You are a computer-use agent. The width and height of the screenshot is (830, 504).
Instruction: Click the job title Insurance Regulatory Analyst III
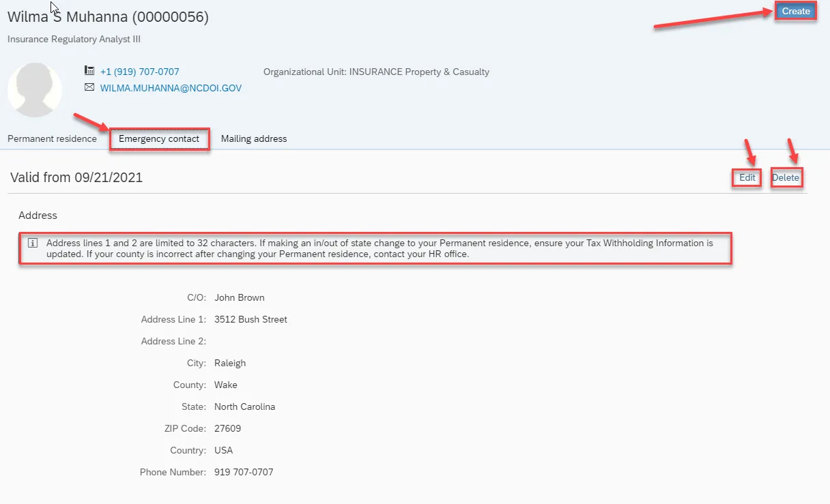74,40
